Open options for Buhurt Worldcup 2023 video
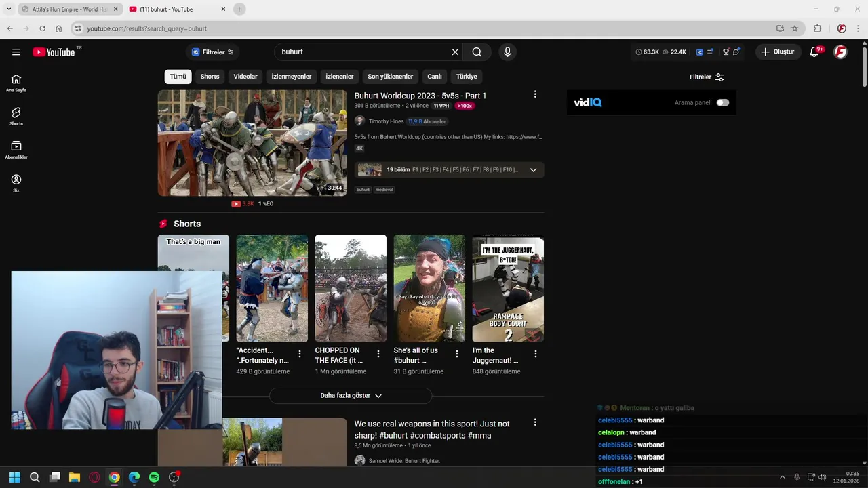 535,95
